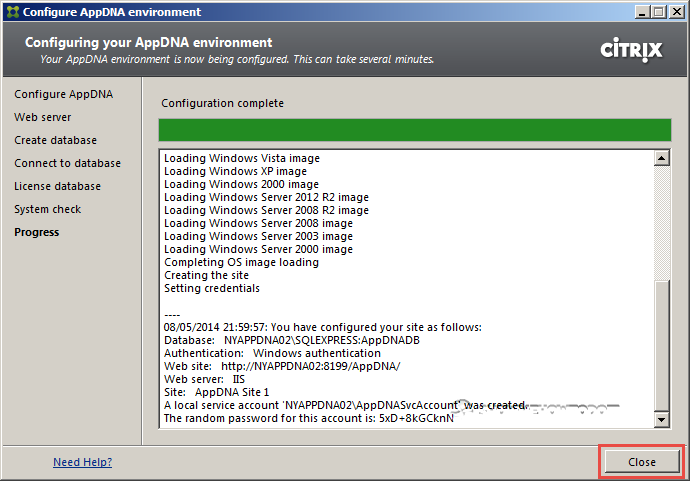
Task: Click the log scrollbar up arrow
Action: click(x=661, y=158)
